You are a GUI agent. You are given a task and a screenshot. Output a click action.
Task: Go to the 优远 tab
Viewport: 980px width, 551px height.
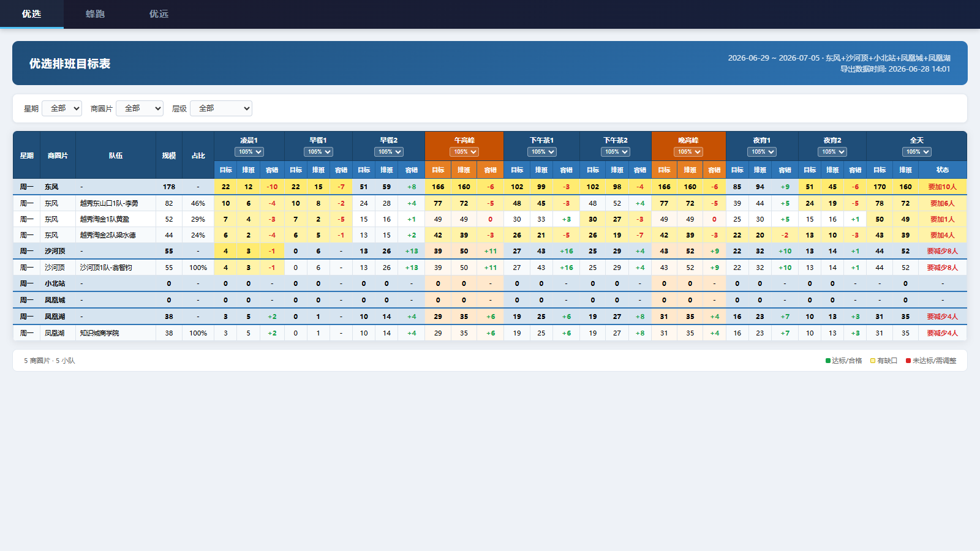[x=159, y=14]
